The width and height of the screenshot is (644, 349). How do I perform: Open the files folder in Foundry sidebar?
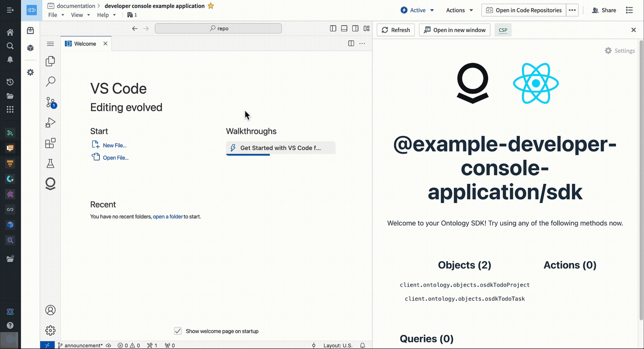10,96
